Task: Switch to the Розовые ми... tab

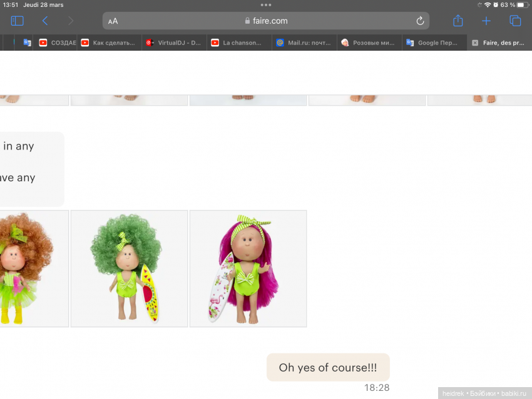Action: (368, 43)
